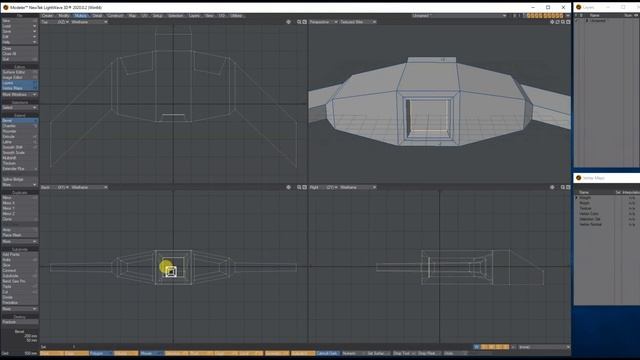The image size is (640, 360).
Task: Switch to the Detail tab
Action: point(97,16)
